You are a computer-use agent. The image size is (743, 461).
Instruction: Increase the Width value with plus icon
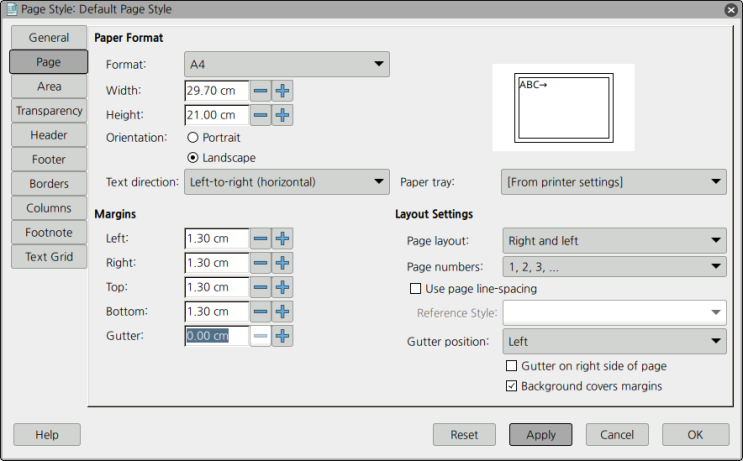tap(283, 90)
